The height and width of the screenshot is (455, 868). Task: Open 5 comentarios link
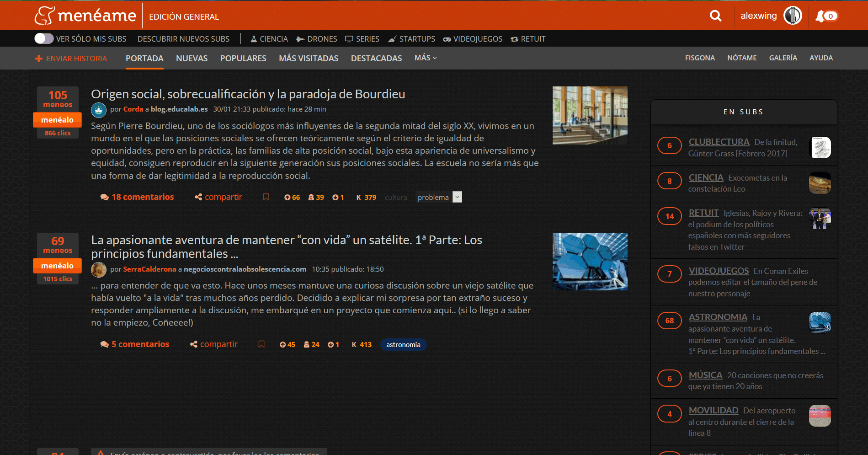click(x=135, y=344)
